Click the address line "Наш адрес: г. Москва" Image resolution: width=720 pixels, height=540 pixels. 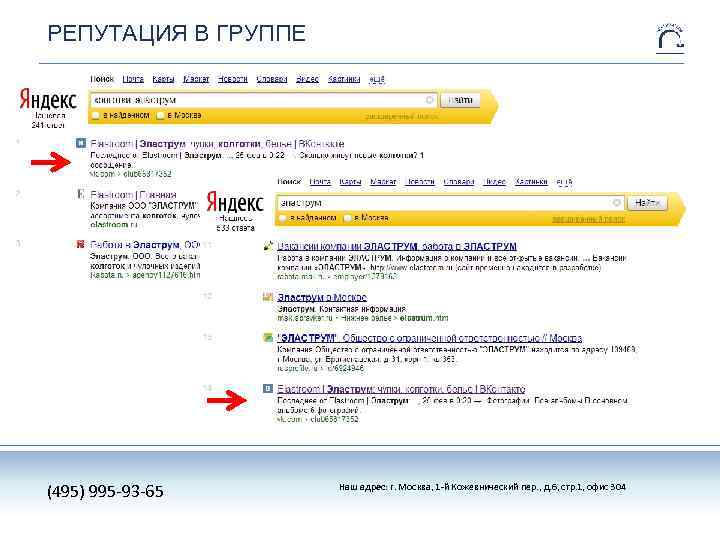click(482, 487)
